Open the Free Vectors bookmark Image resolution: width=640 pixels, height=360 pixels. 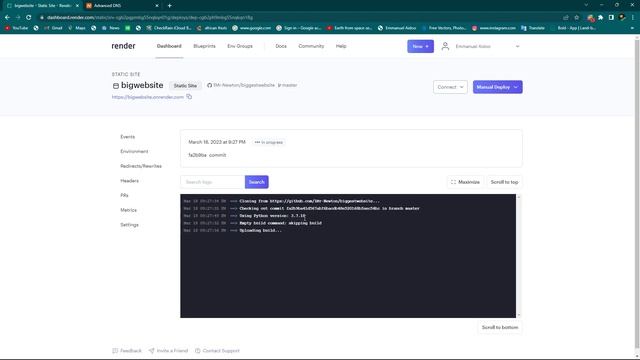(x=444, y=28)
